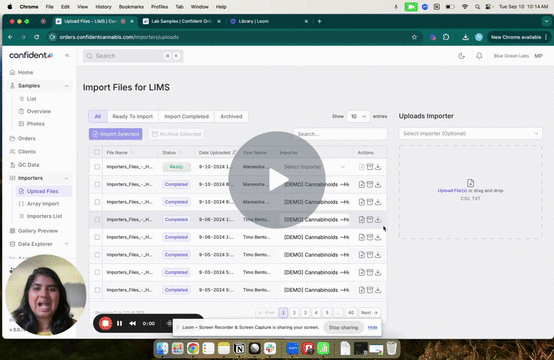Play the video with the center play button
The image size is (554, 360).
[x=277, y=180]
